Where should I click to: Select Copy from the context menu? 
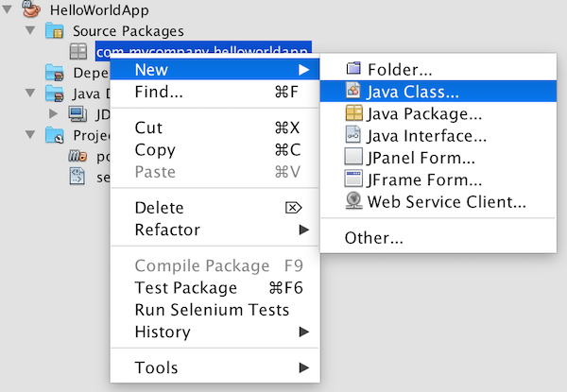pyautogui.click(x=155, y=149)
